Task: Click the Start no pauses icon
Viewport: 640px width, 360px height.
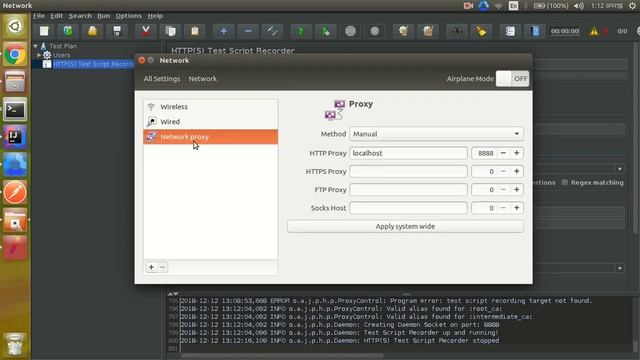Action: coord(325,31)
